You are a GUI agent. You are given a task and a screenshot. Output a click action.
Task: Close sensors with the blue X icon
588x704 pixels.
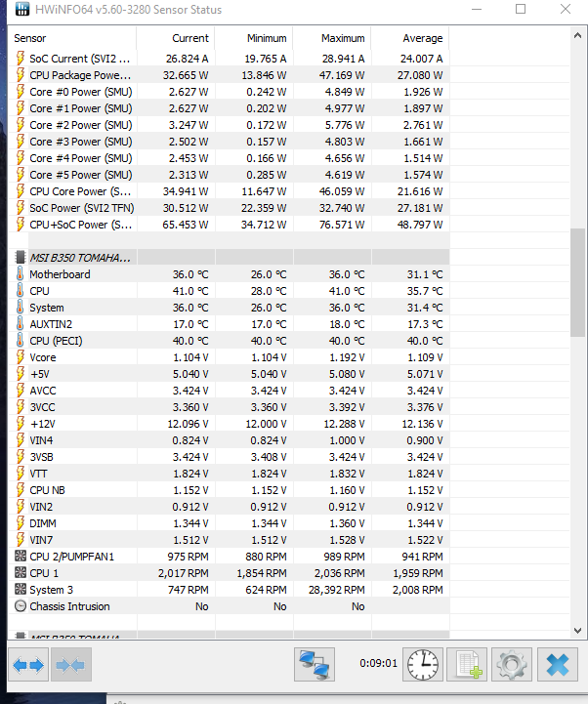[558, 665]
